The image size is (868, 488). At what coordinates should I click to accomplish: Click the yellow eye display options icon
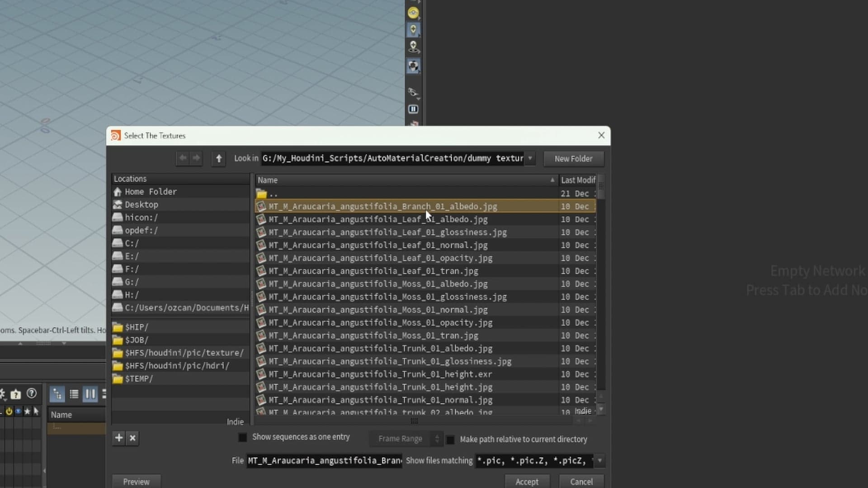413,13
